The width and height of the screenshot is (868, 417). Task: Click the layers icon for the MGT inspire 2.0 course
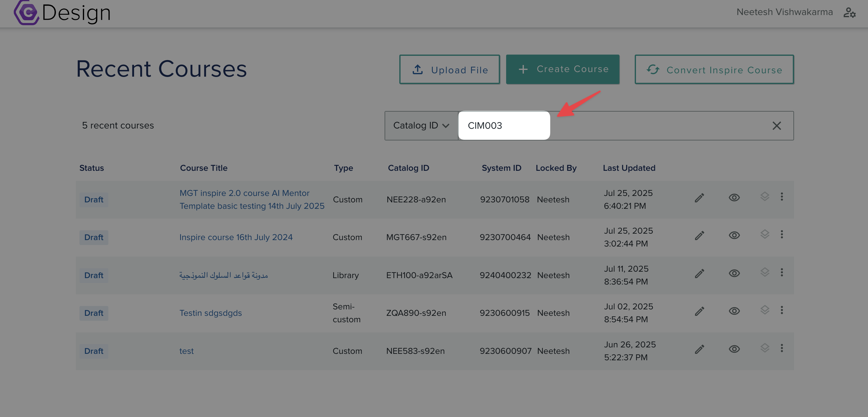click(x=765, y=196)
